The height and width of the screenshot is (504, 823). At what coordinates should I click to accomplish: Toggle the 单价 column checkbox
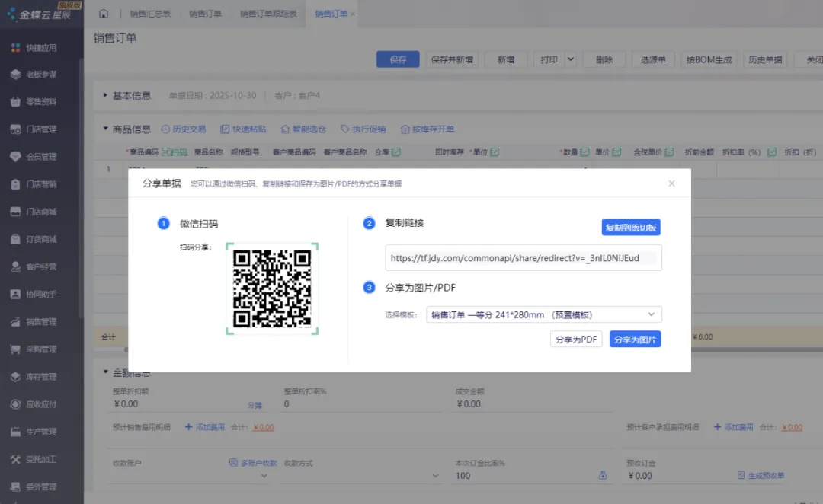[x=616, y=152]
